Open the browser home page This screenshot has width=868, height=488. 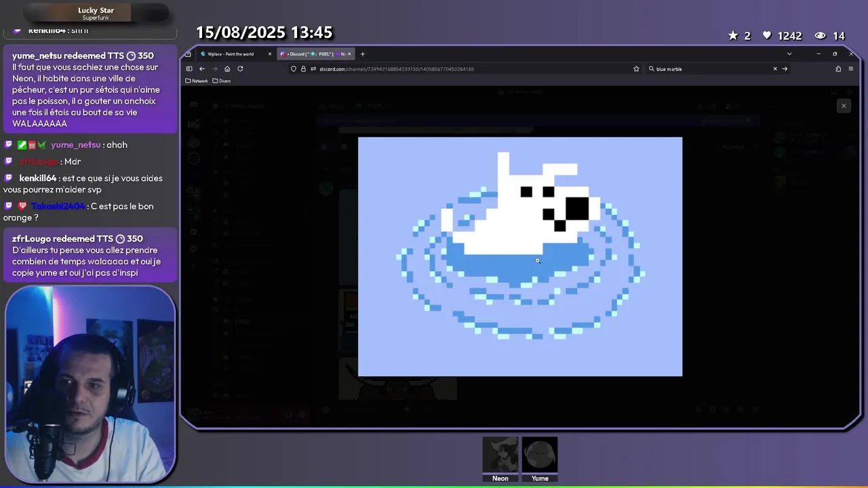(227, 68)
